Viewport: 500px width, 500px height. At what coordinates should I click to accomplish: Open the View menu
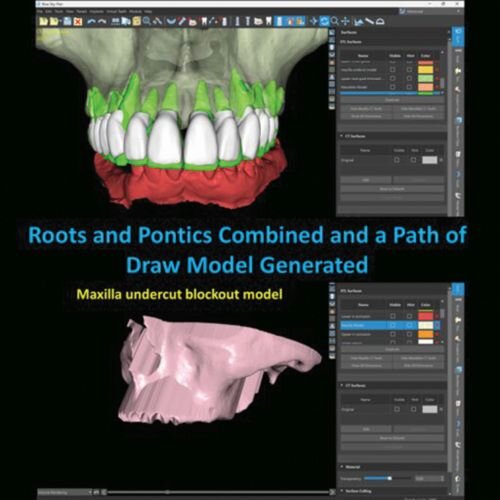[70, 11]
